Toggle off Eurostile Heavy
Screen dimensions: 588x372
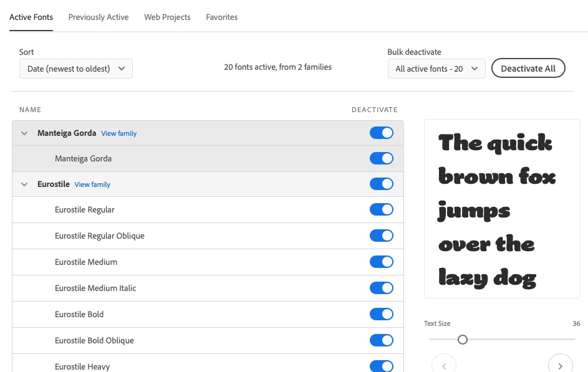pos(382,366)
